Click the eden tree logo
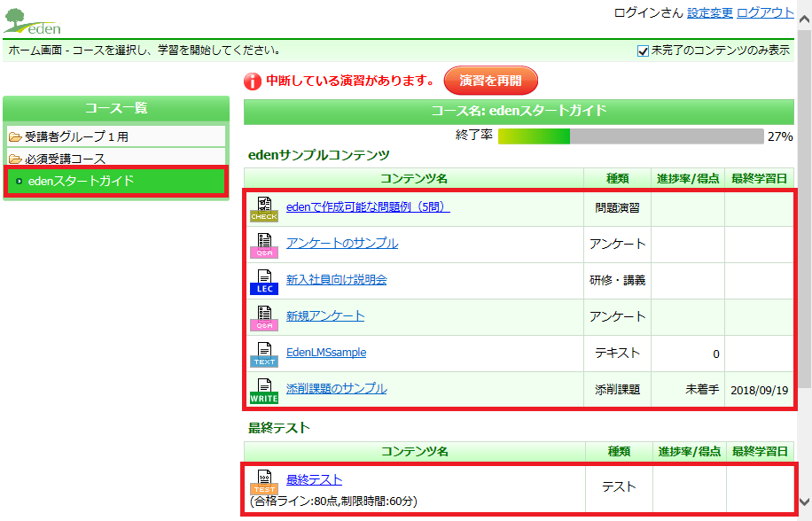This screenshot has height=521, width=812. 32,21
